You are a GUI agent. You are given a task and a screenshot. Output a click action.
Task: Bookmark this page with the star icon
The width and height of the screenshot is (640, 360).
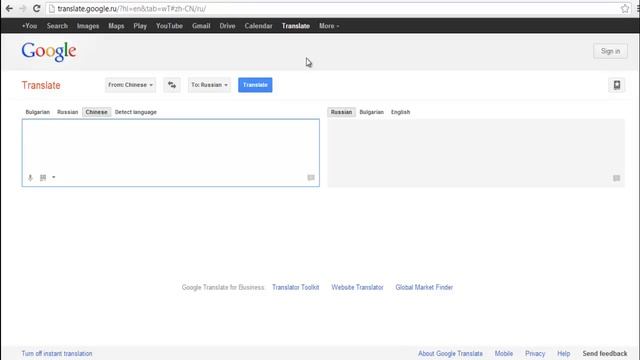[x=625, y=9]
